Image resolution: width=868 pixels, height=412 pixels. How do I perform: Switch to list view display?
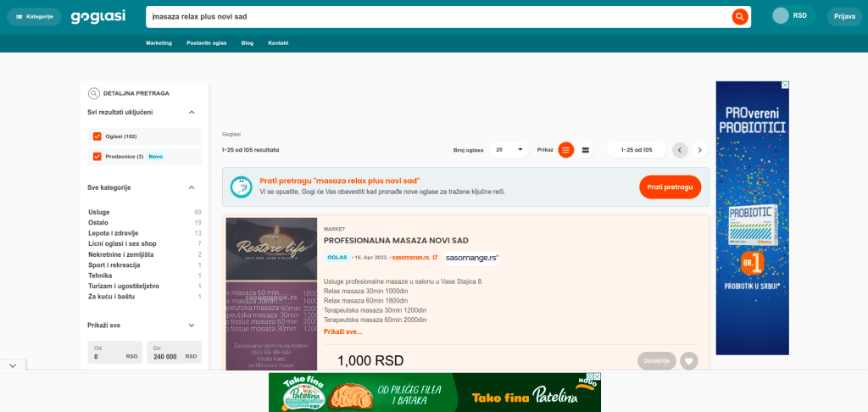(x=565, y=150)
